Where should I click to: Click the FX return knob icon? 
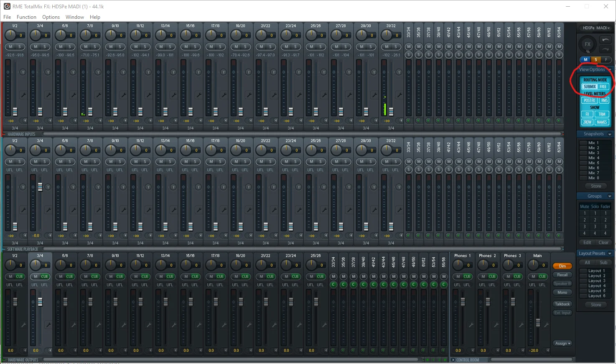pyautogui.click(x=588, y=44)
